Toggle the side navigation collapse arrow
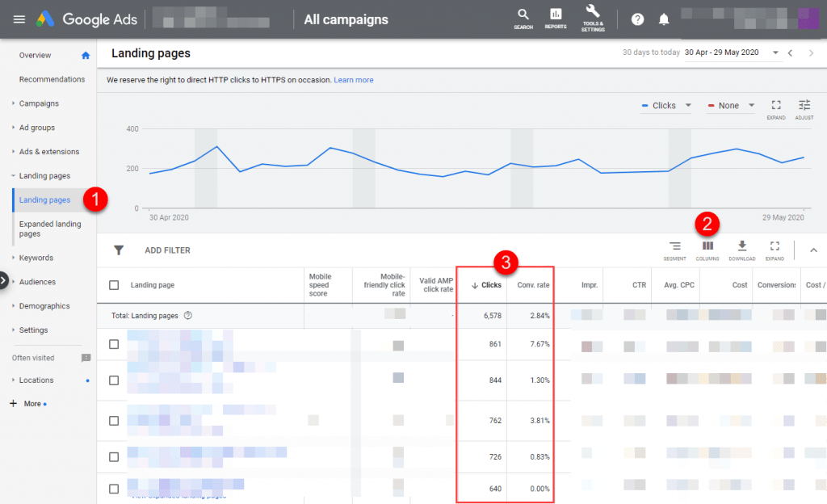The height and width of the screenshot is (504, 827). tap(4, 280)
